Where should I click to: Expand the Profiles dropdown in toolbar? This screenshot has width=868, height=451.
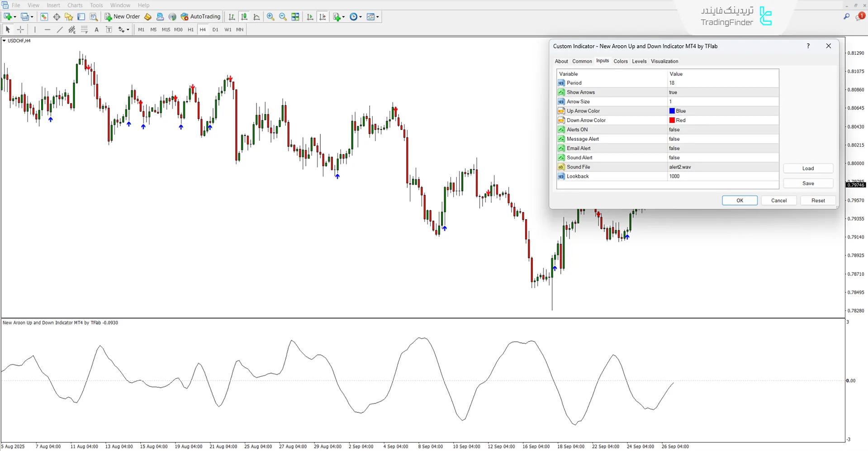coord(32,17)
